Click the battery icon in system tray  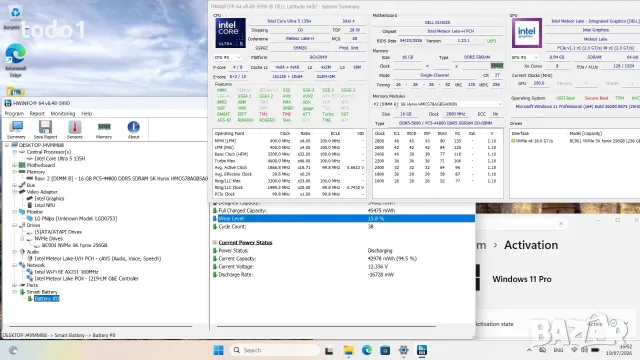595,350
